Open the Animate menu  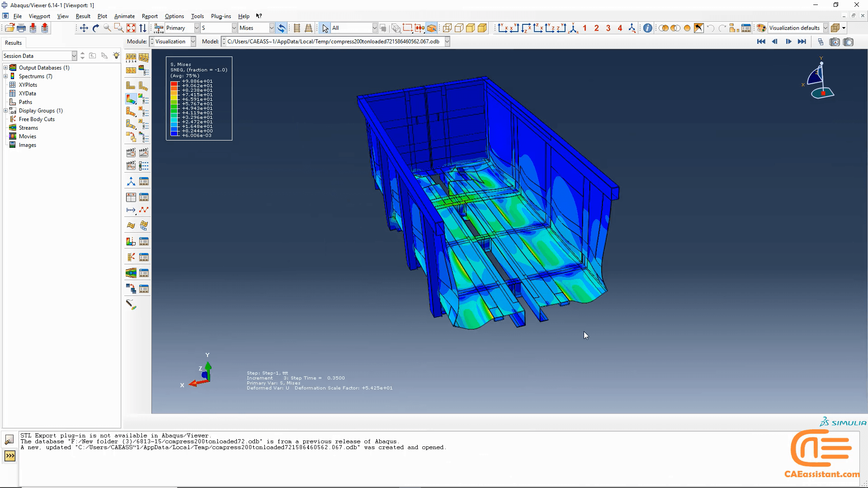coord(124,16)
